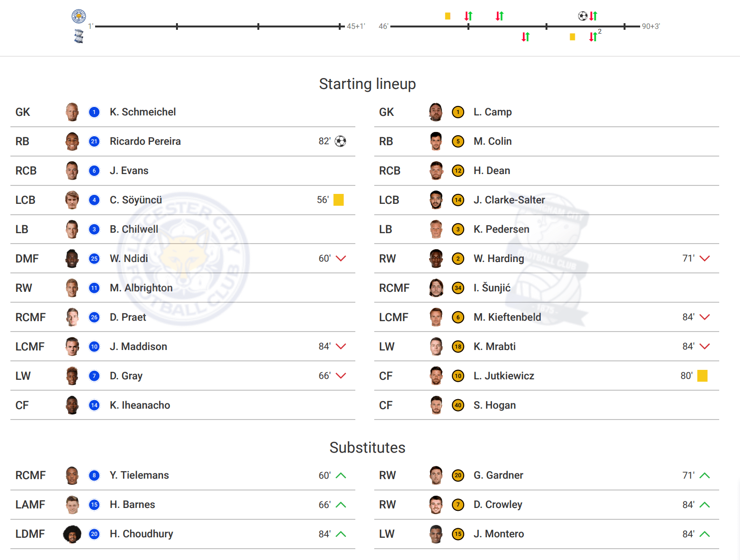Viewport: 740px width, 560px height.
Task: Click the 71' time next to G. Gardner
Action: [688, 475]
